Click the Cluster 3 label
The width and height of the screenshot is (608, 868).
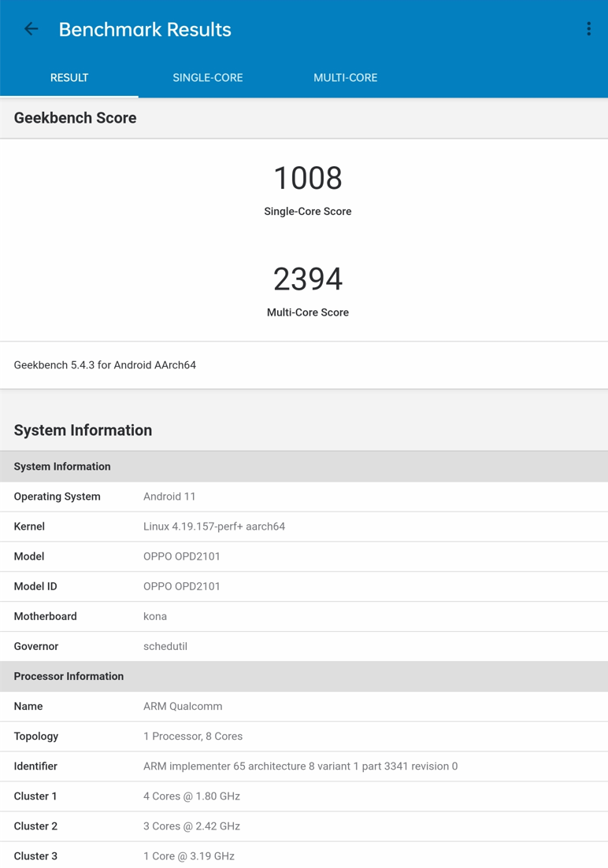coord(35,856)
